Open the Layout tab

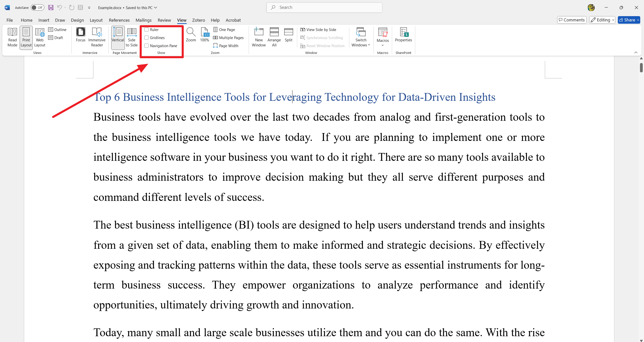(x=96, y=20)
